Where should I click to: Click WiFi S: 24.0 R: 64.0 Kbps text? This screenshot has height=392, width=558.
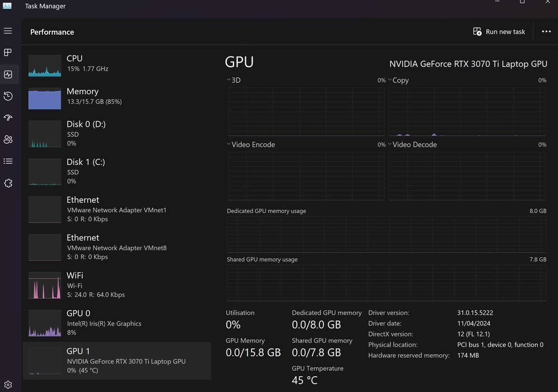[x=96, y=295]
